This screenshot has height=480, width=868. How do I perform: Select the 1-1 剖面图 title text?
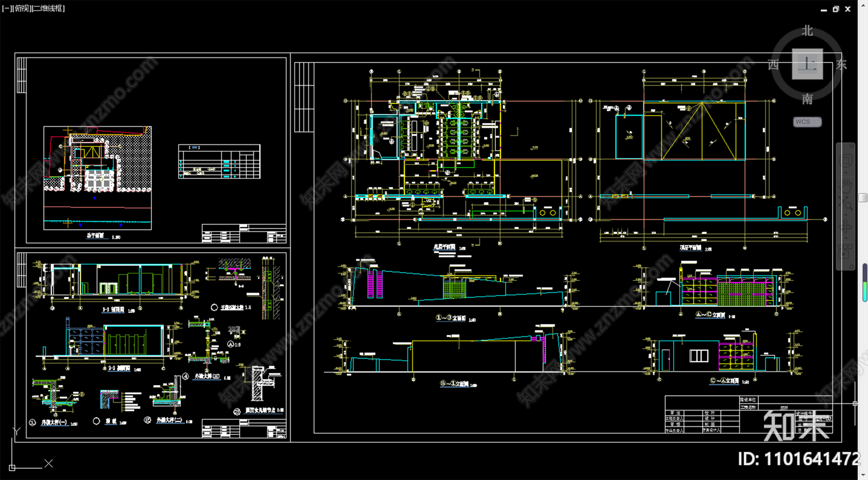[x=113, y=310]
